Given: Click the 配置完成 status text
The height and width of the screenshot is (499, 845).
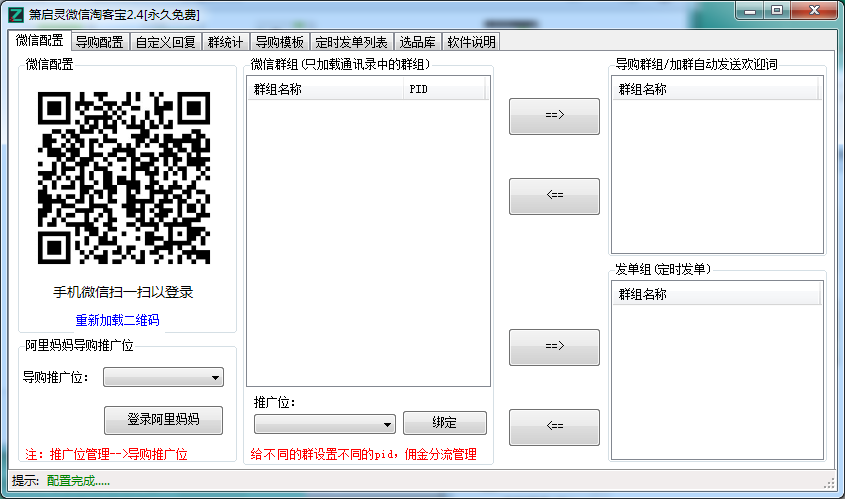Looking at the screenshot, I should (78, 481).
